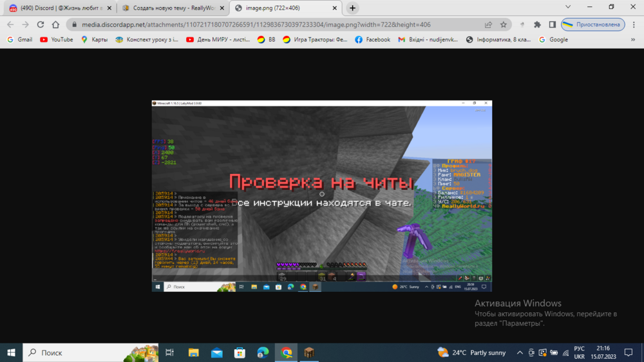Open the Wi-Fi network tray icon
The height and width of the screenshot is (362, 644).
pyautogui.click(x=566, y=352)
